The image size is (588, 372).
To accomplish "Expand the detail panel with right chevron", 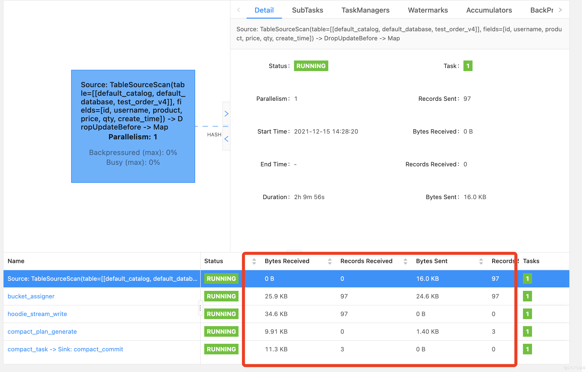I will 226,114.
